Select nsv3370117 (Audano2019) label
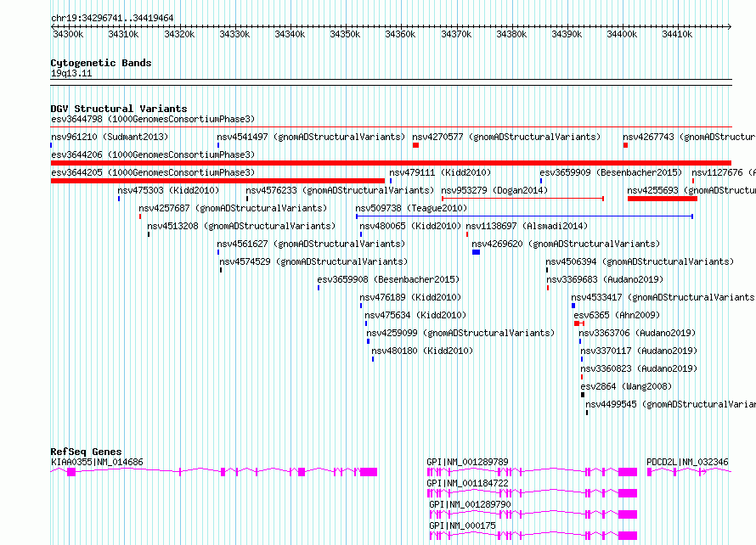This screenshot has width=756, height=545. click(x=639, y=351)
